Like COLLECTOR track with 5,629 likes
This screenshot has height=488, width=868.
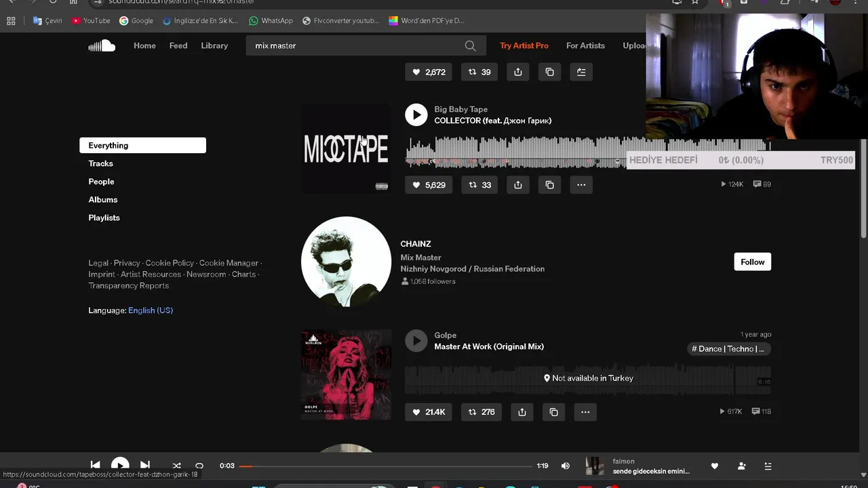tap(429, 185)
